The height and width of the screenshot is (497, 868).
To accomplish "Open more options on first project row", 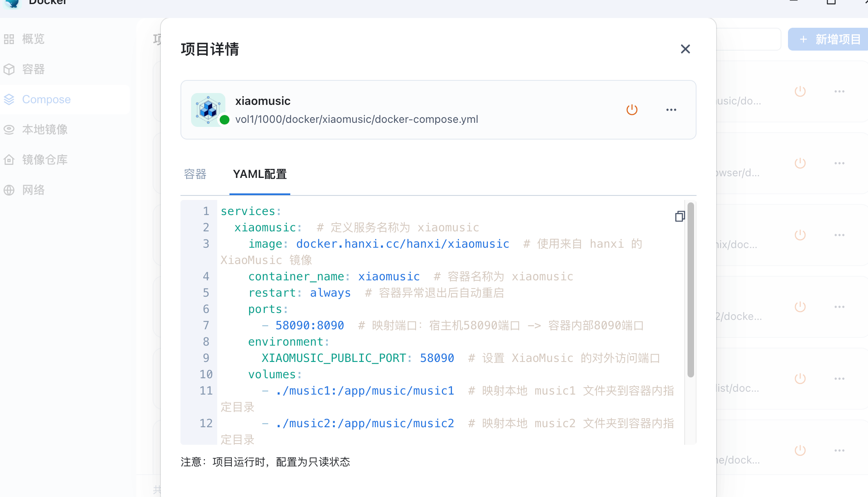I will click(x=839, y=91).
